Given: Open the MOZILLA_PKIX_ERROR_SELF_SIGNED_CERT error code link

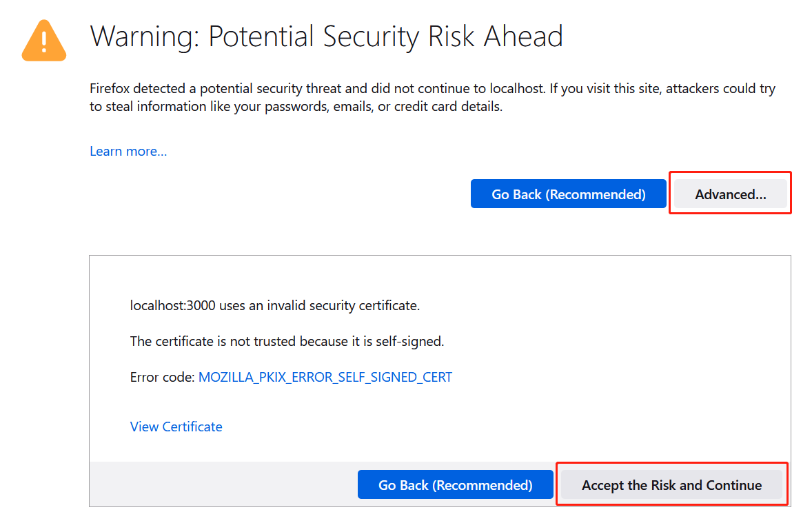Looking at the screenshot, I should (x=325, y=377).
